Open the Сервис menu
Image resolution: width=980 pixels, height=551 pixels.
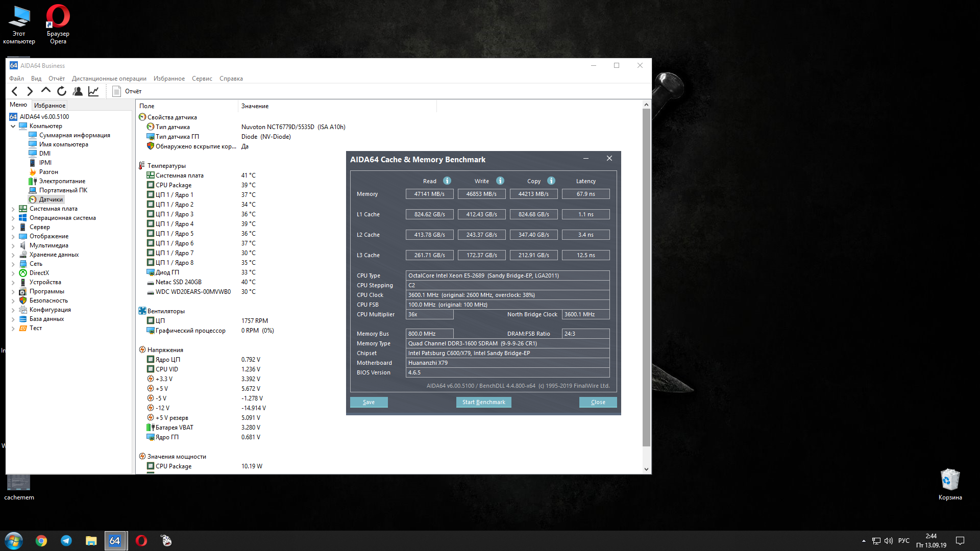point(202,79)
